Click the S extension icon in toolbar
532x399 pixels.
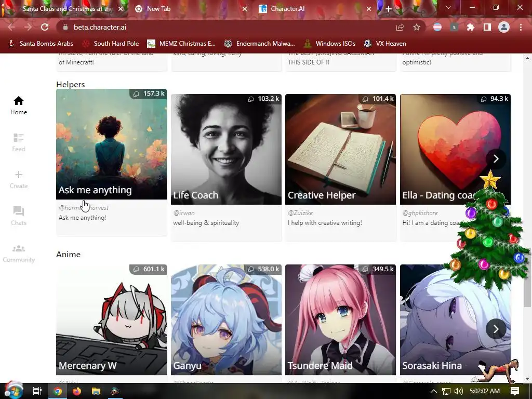[x=454, y=27]
